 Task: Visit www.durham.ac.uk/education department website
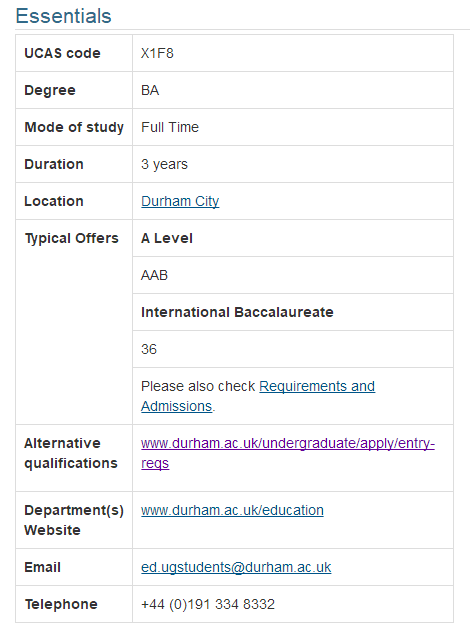(x=232, y=510)
